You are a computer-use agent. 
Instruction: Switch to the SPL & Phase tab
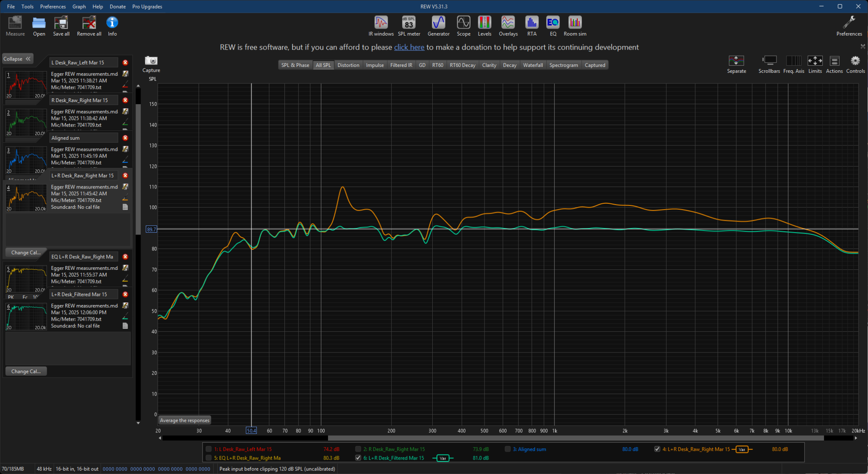[295, 65]
